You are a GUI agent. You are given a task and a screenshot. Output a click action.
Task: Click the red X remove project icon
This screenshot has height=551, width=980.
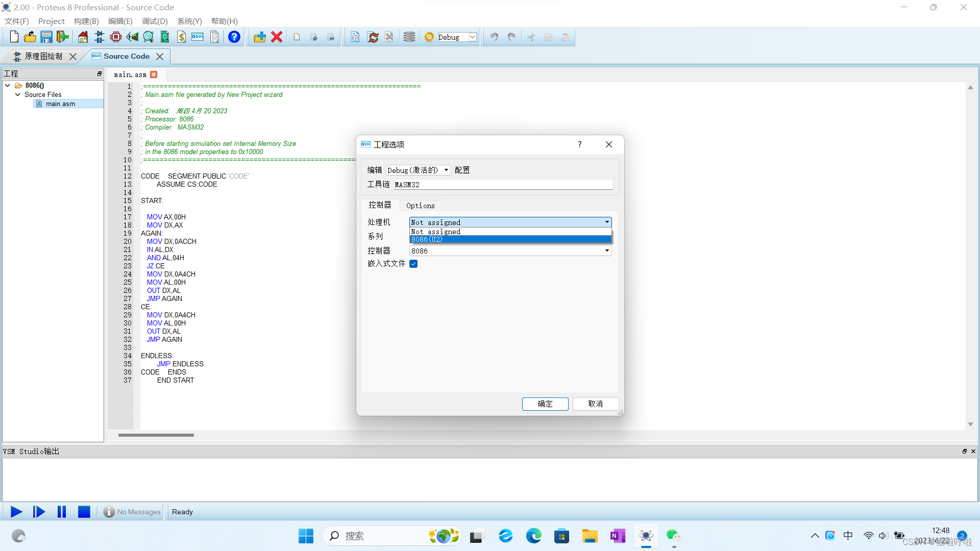point(277,37)
